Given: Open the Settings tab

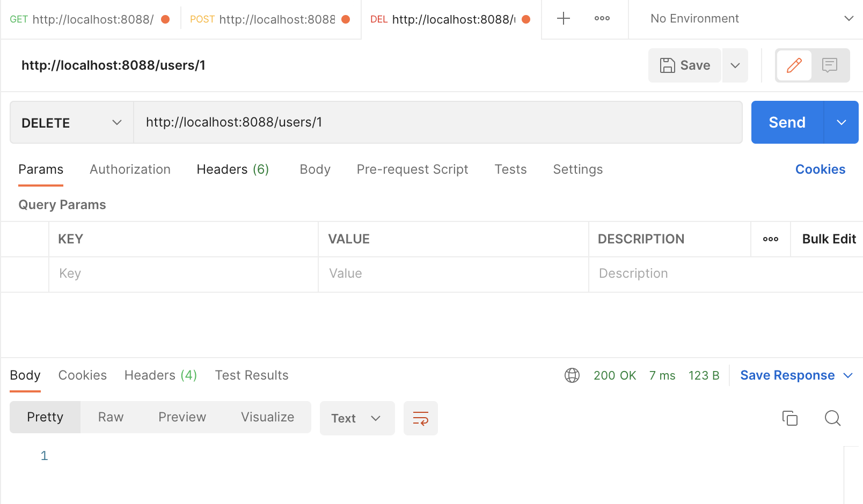Looking at the screenshot, I should pyautogui.click(x=577, y=169).
